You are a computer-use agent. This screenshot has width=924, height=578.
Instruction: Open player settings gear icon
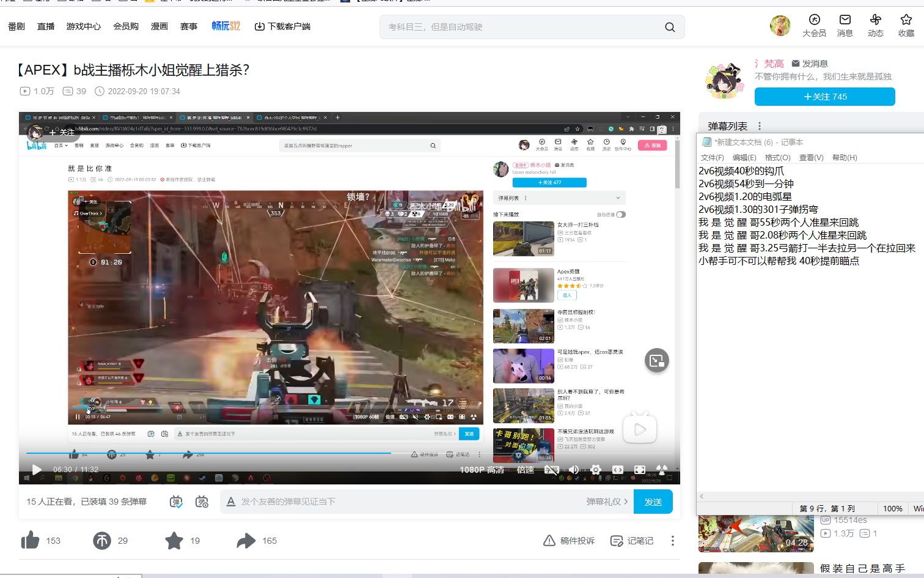click(596, 470)
